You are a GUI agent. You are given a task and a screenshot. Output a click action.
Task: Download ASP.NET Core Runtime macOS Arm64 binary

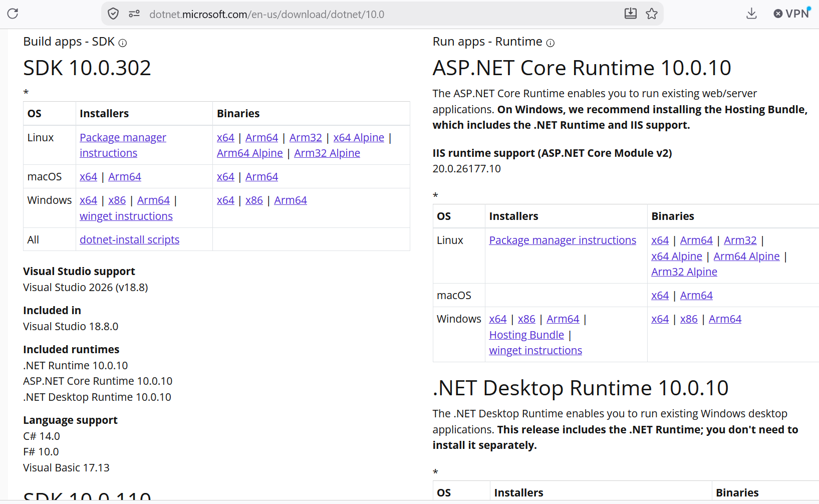pyautogui.click(x=696, y=296)
